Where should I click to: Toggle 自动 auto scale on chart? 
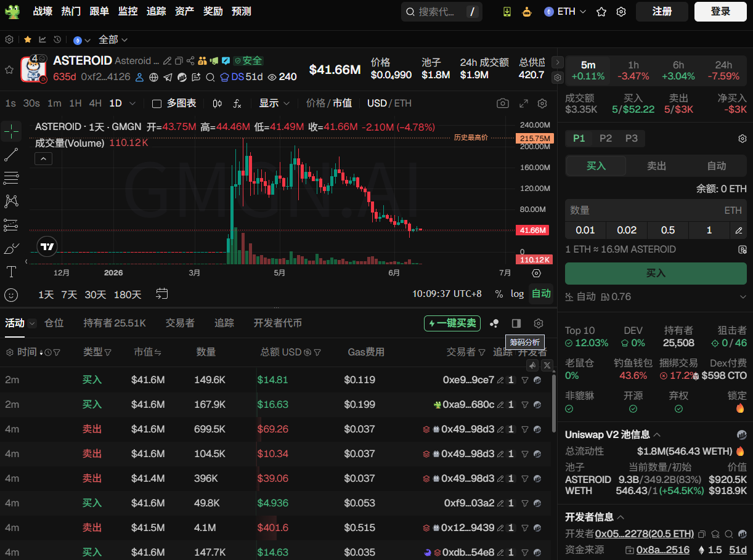click(541, 294)
